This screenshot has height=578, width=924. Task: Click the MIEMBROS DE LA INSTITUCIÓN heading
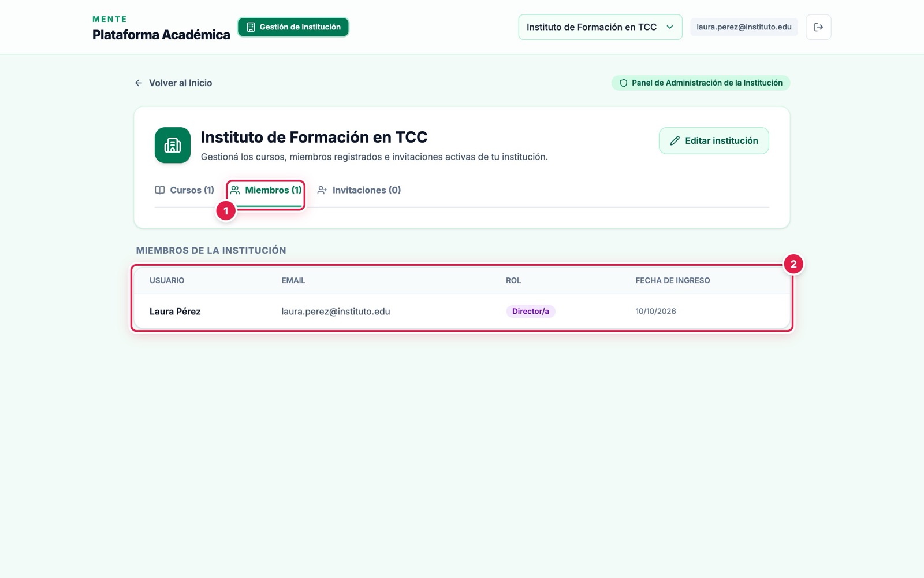click(x=211, y=250)
